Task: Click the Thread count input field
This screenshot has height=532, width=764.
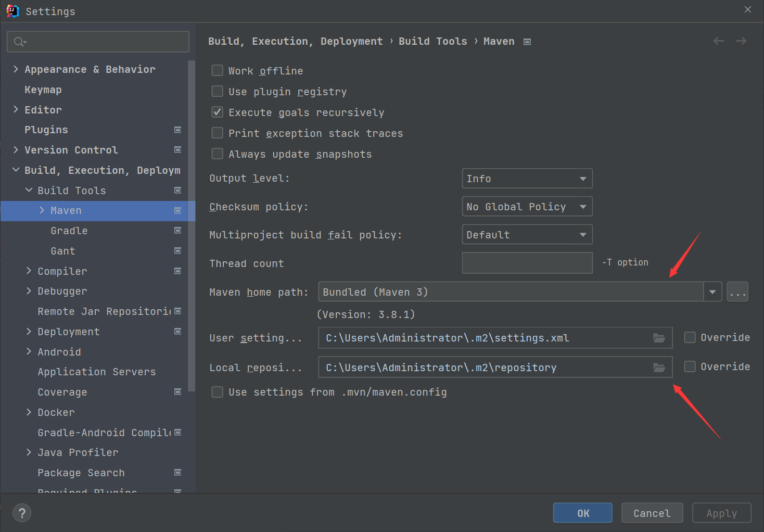Action: 527,263
